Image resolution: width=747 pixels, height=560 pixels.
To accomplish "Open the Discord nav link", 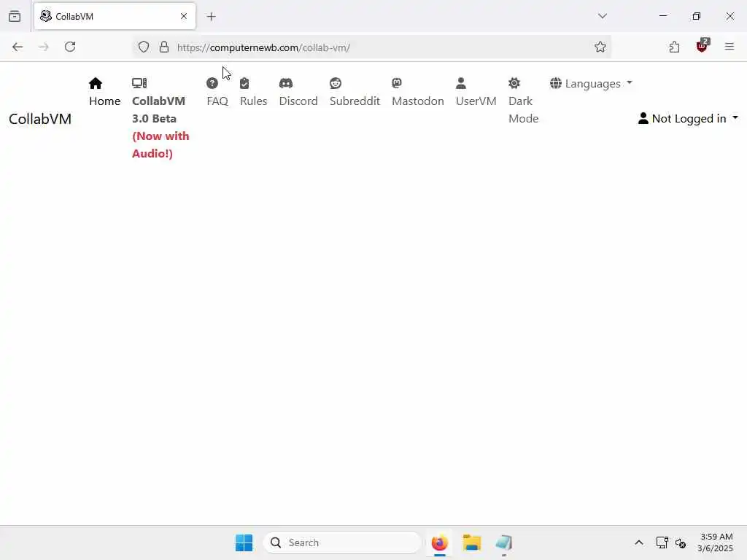I will tap(298, 101).
